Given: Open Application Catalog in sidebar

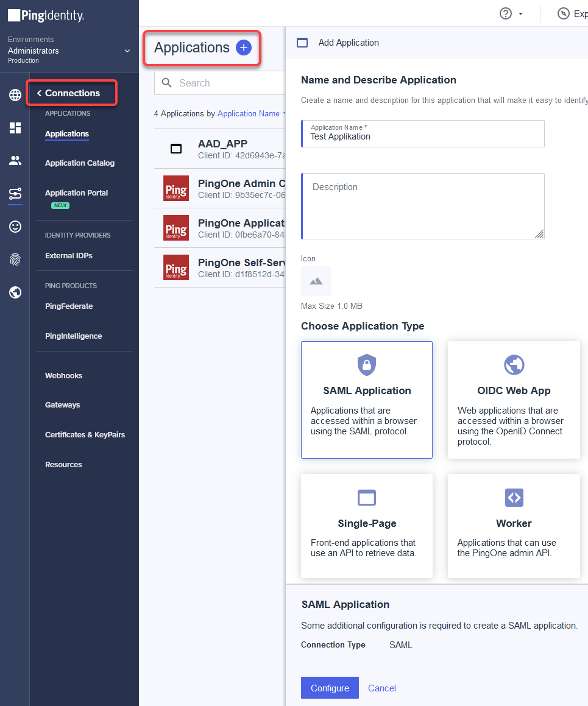Looking at the screenshot, I should 80,163.
